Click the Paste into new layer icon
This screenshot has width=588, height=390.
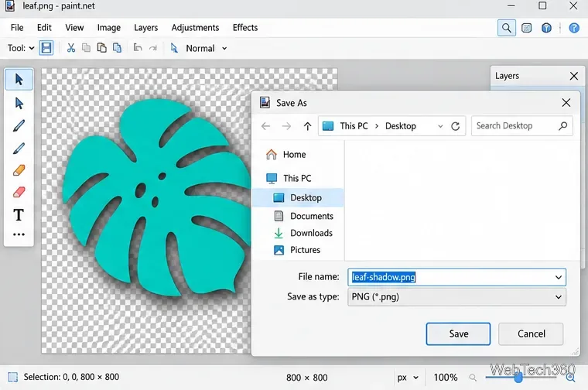[x=118, y=48]
